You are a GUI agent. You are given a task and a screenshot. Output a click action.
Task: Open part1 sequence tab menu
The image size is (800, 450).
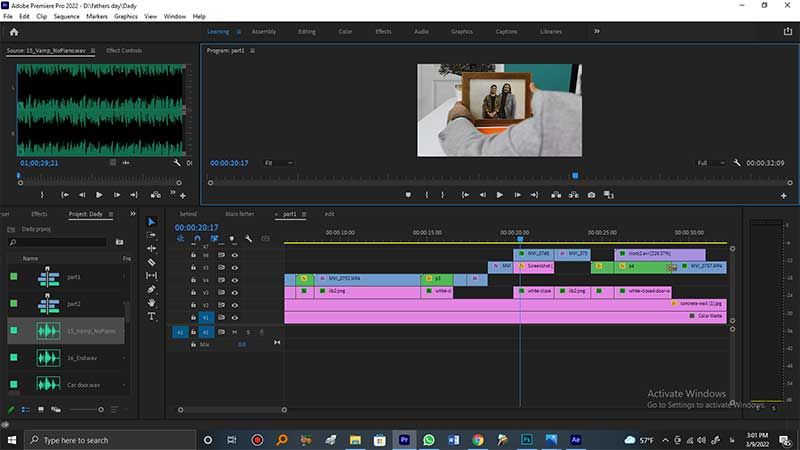click(x=304, y=214)
